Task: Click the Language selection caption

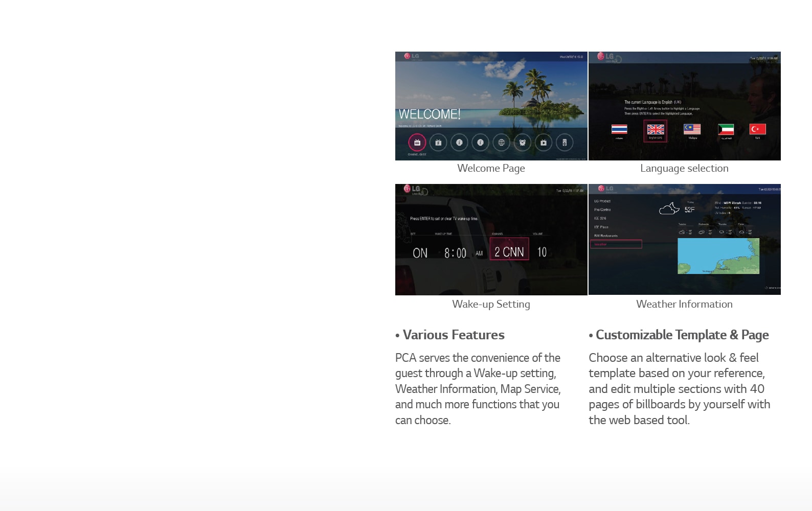Action: 684,168
